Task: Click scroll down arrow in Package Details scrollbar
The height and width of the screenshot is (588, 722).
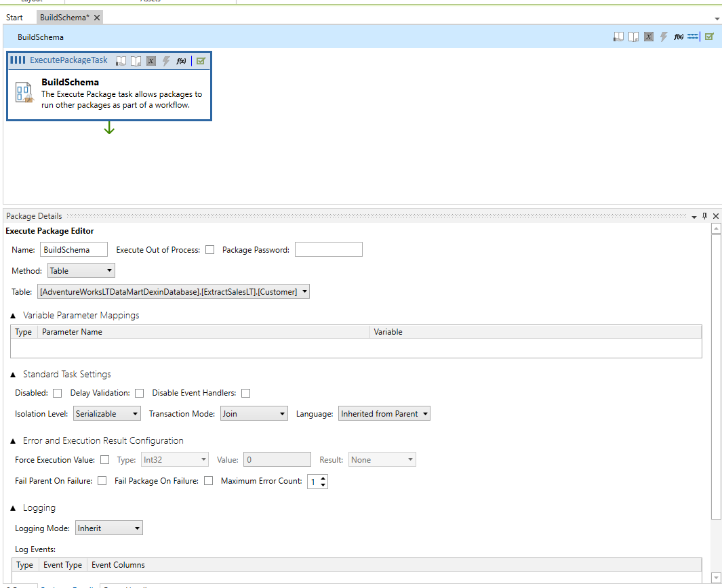Action: pyautogui.click(x=716, y=577)
